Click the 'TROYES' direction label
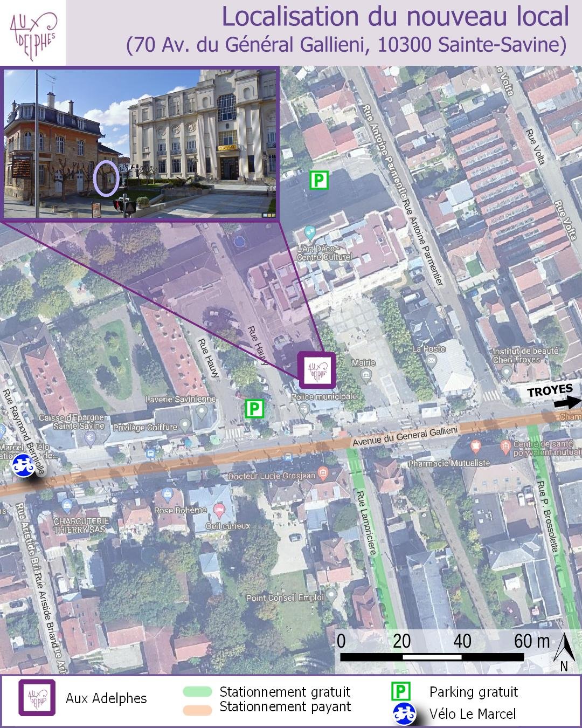 [x=550, y=390]
